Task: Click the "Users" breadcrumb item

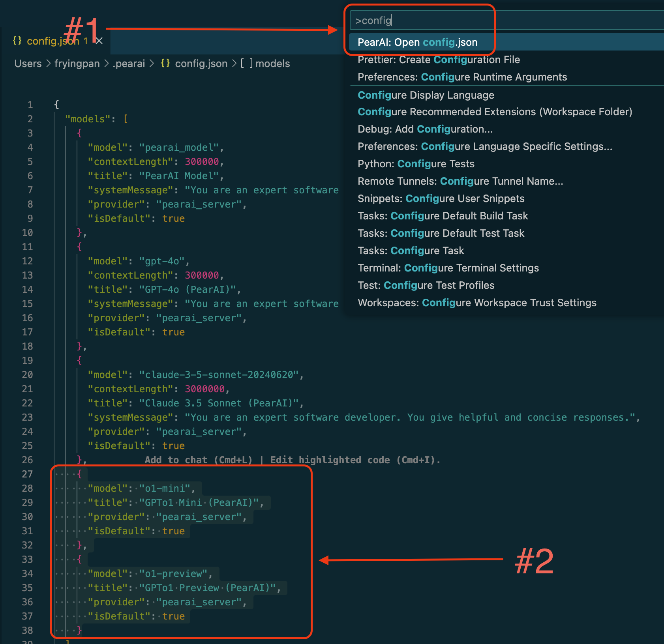Action: [28, 63]
